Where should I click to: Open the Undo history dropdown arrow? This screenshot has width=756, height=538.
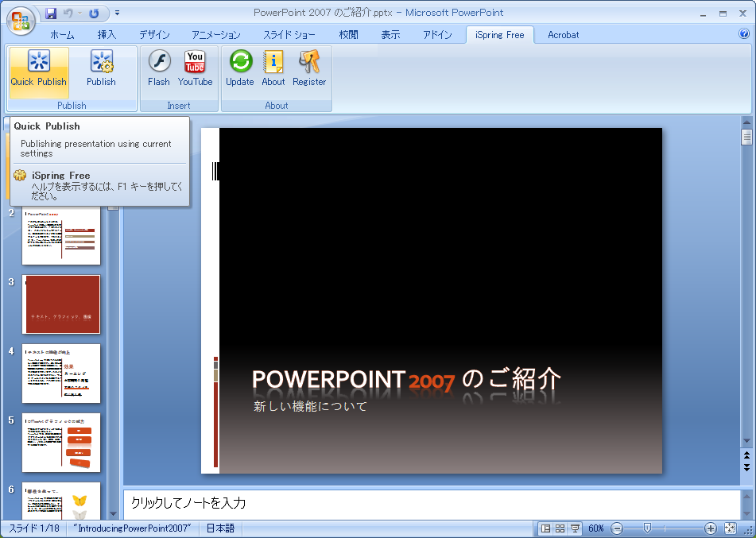point(79,14)
